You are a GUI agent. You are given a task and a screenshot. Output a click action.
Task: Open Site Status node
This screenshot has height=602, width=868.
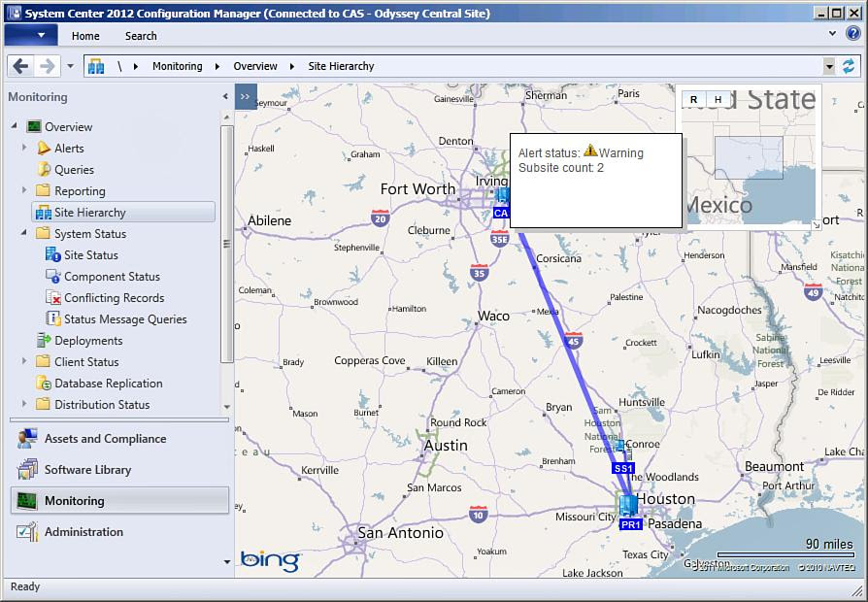click(x=91, y=255)
